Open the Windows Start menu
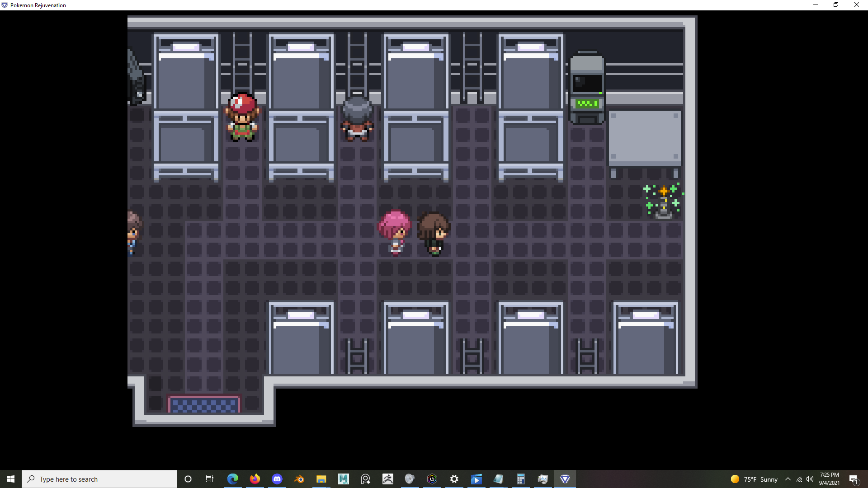 (11, 479)
